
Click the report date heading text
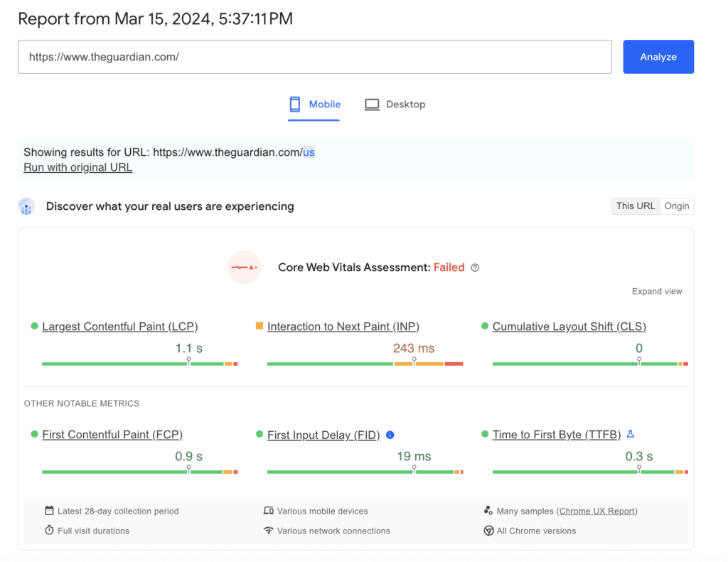156,19
